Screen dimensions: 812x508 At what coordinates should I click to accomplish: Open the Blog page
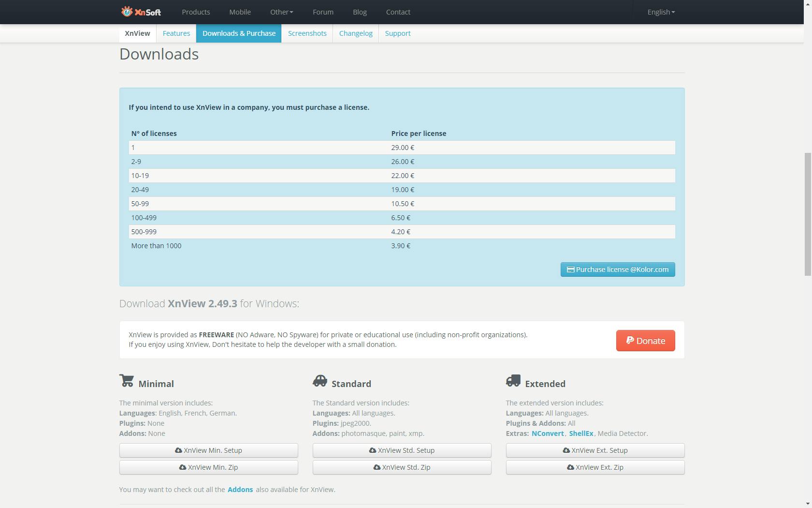click(x=360, y=12)
